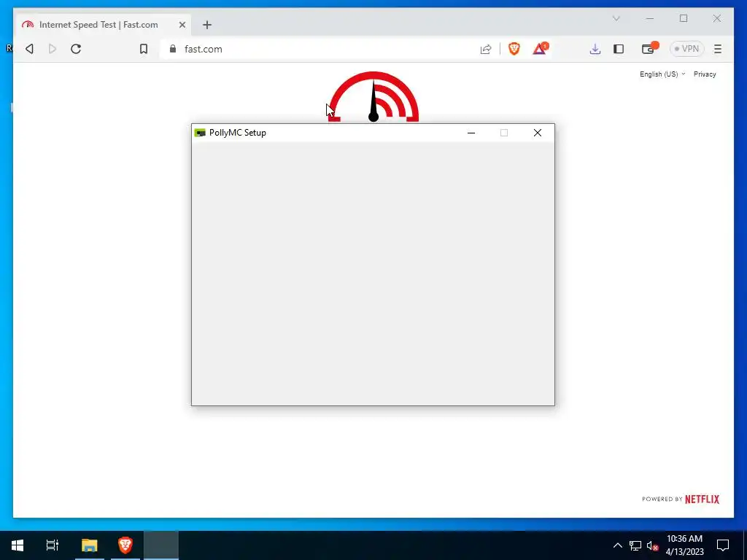This screenshot has height=560, width=747.
Task: Click the browser forward arrow
Action: tap(53, 49)
